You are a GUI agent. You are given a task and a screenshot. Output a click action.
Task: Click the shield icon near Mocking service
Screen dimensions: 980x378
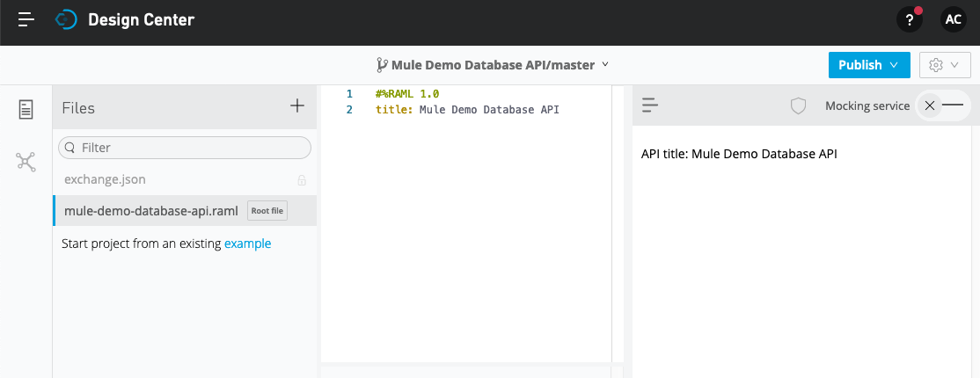tap(798, 105)
